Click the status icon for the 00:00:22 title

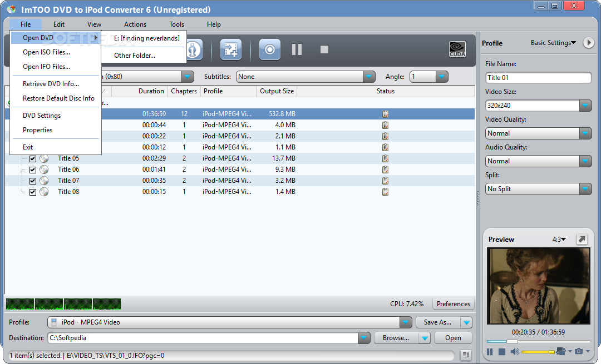click(385, 136)
